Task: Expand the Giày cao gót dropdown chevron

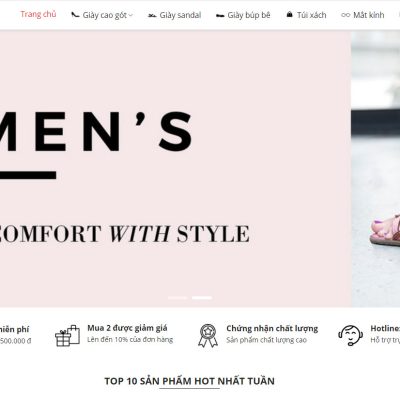Action: click(131, 15)
